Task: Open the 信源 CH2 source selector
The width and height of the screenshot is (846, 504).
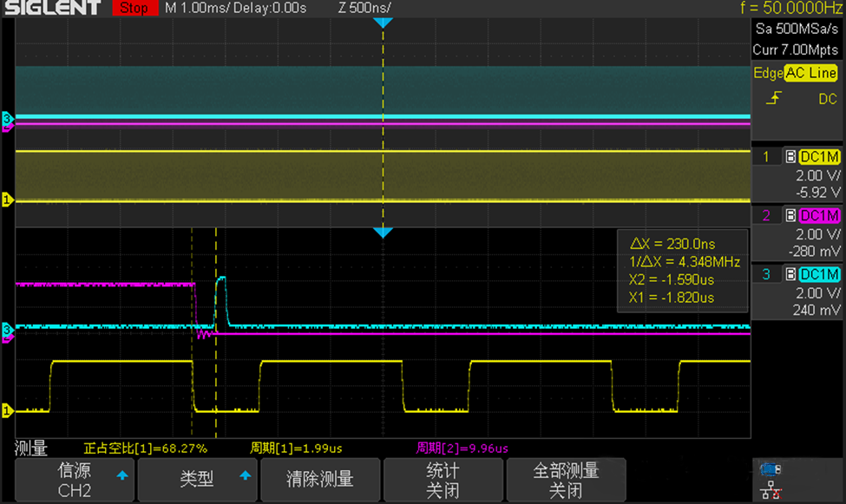Action: pyautogui.click(x=75, y=479)
